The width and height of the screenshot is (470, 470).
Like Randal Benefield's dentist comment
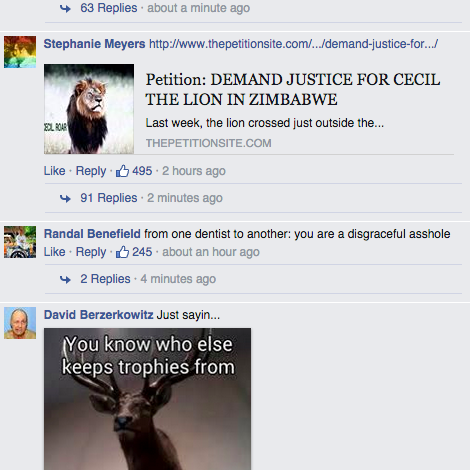point(55,252)
